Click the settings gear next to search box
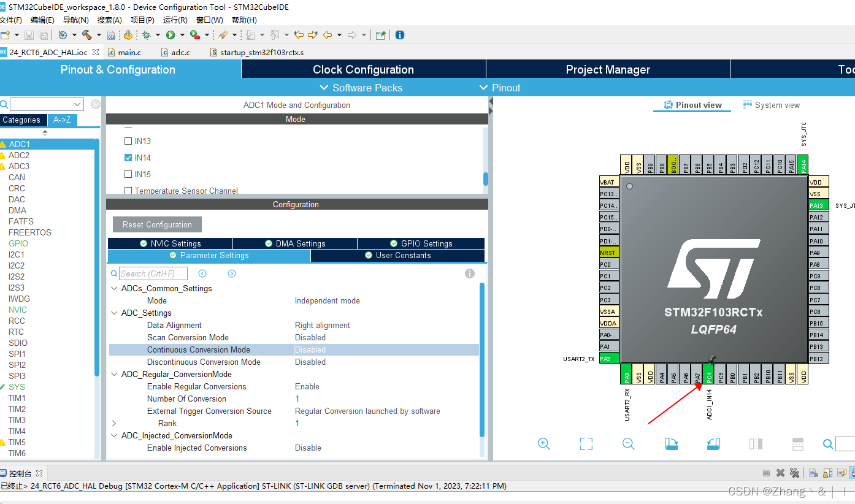The width and height of the screenshot is (855, 504). coord(95,104)
